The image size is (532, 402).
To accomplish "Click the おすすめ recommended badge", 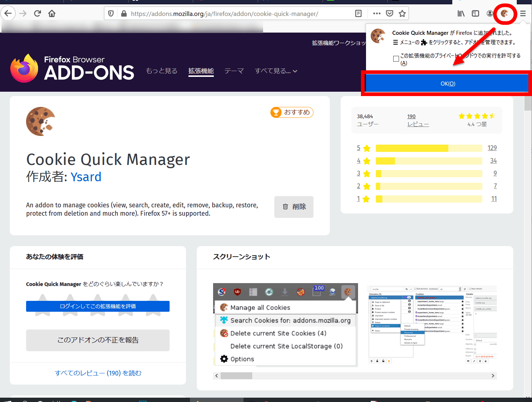I will (x=292, y=112).
